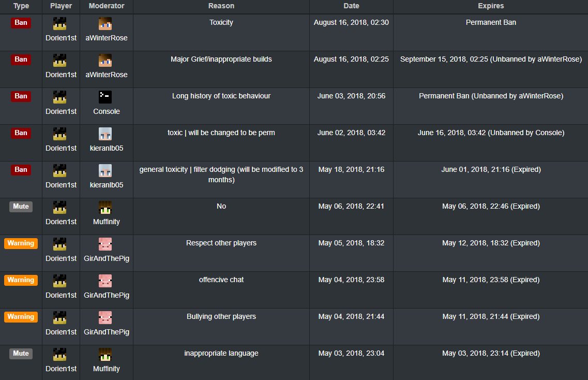
Task: Click kieranlb05 avatar in the June 02 ban row
Action: 105,134
